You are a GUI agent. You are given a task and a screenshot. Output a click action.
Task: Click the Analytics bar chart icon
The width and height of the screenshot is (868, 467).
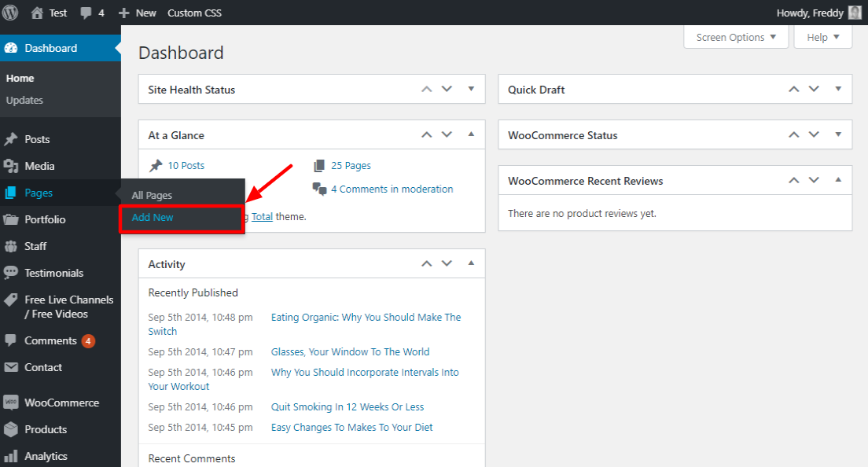(x=11, y=456)
